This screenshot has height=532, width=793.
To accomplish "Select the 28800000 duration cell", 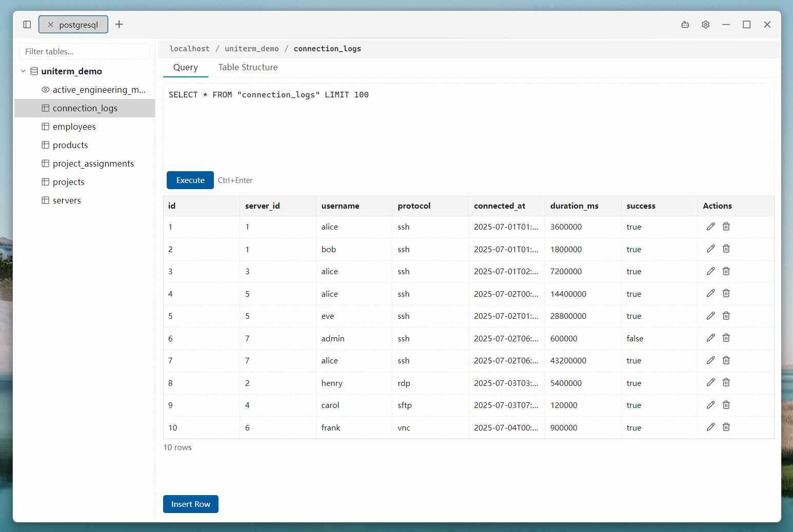I will coord(583,316).
